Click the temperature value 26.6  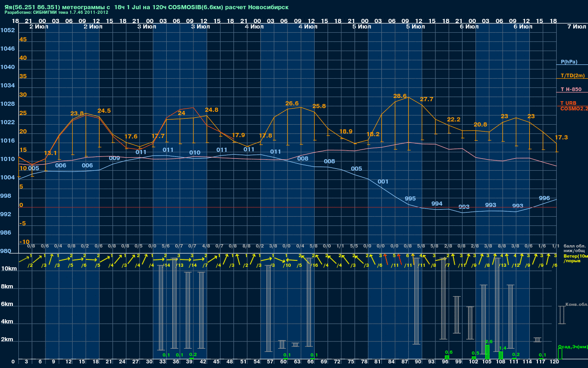[292, 103]
